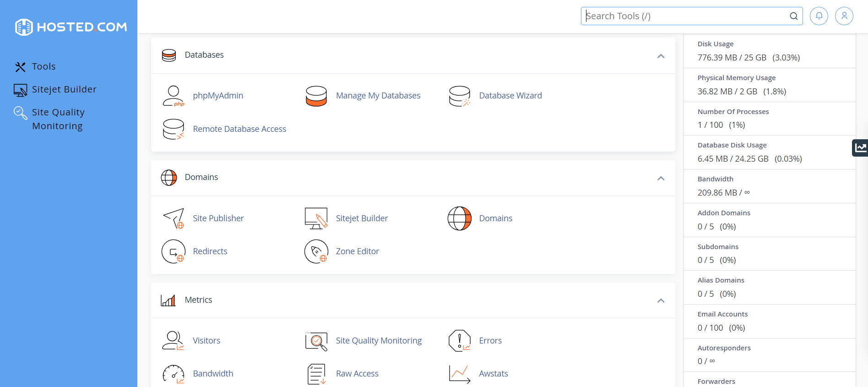The image size is (868, 387).
Task: Open Site Quality Monitoring in sidebar
Action: [58, 119]
